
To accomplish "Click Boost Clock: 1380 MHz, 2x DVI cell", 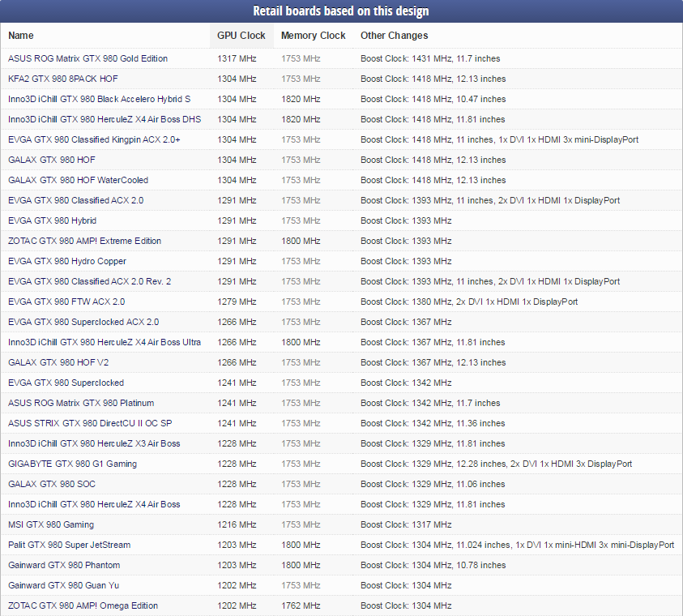I will pyautogui.click(x=469, y=302).
